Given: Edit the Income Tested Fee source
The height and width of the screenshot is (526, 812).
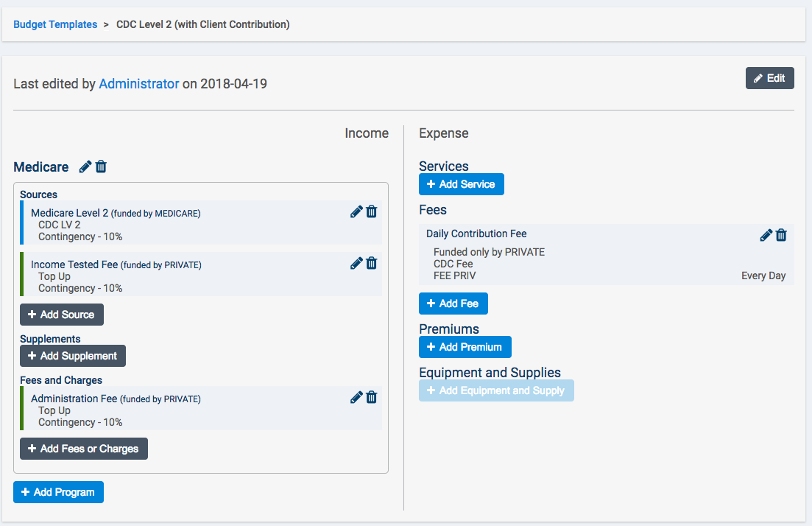Looking at the screenshot, I should click(356, 264).
